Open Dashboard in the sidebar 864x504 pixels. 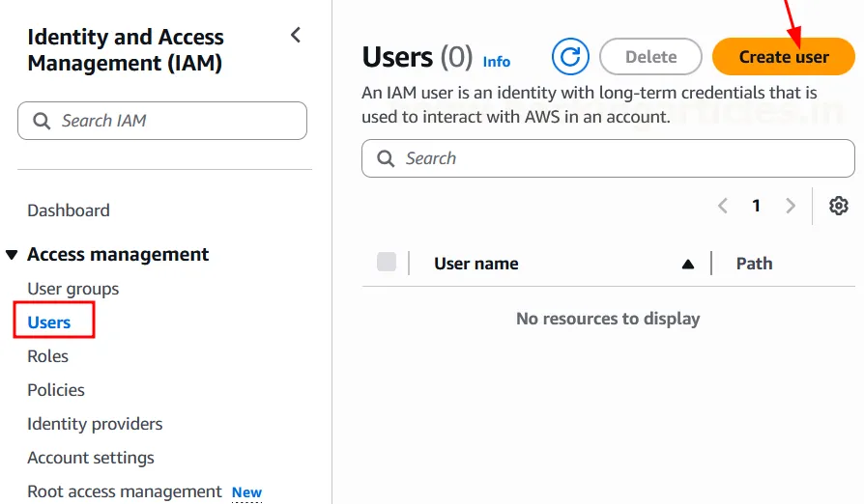pos(69,210)
